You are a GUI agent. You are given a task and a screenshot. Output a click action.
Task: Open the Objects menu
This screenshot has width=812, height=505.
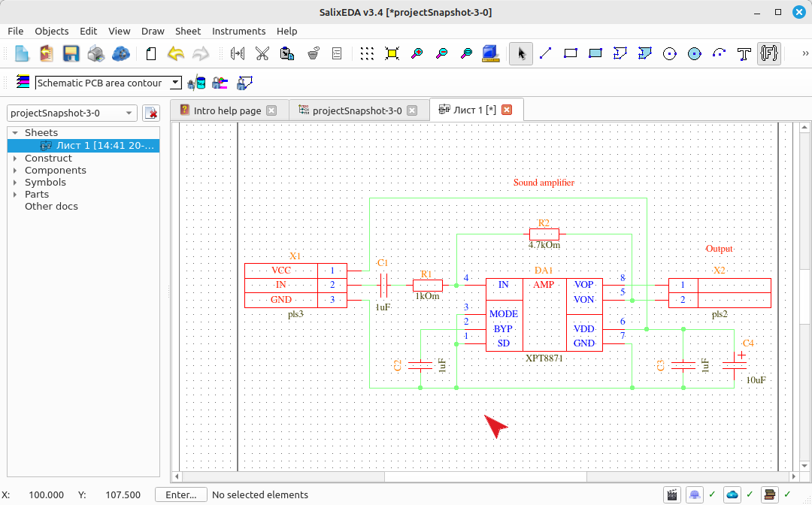click(51, 31)
